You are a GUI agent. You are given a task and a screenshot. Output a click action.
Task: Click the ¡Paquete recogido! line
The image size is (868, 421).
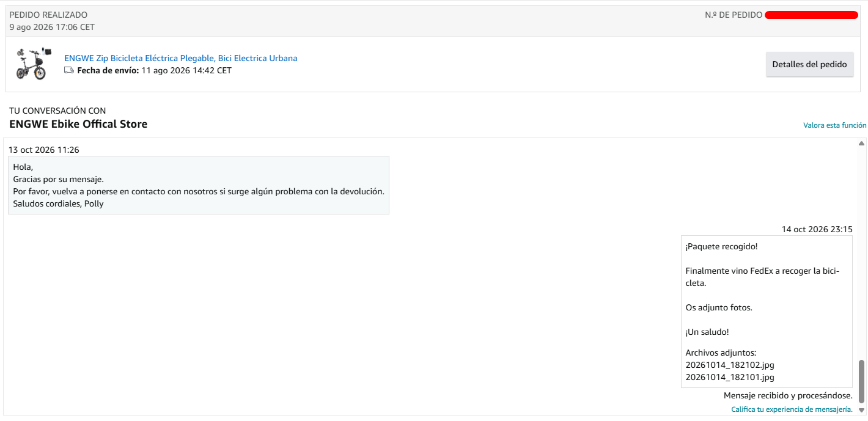722,246
